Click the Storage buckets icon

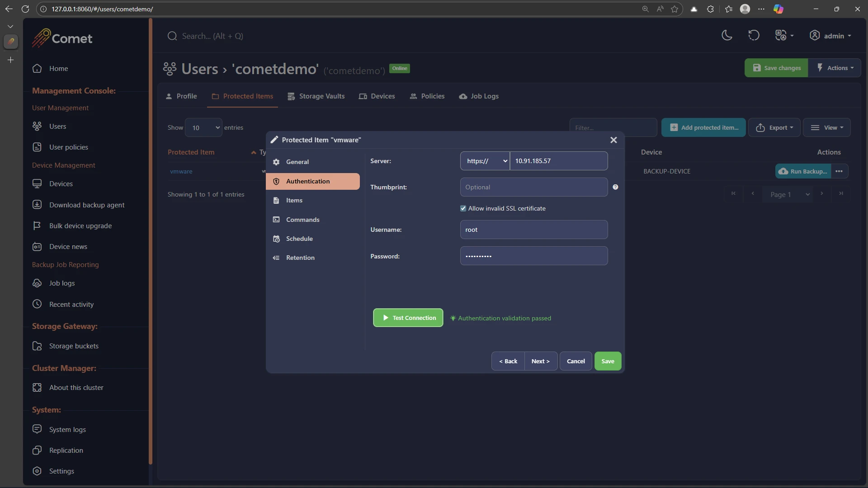[37, 346]
